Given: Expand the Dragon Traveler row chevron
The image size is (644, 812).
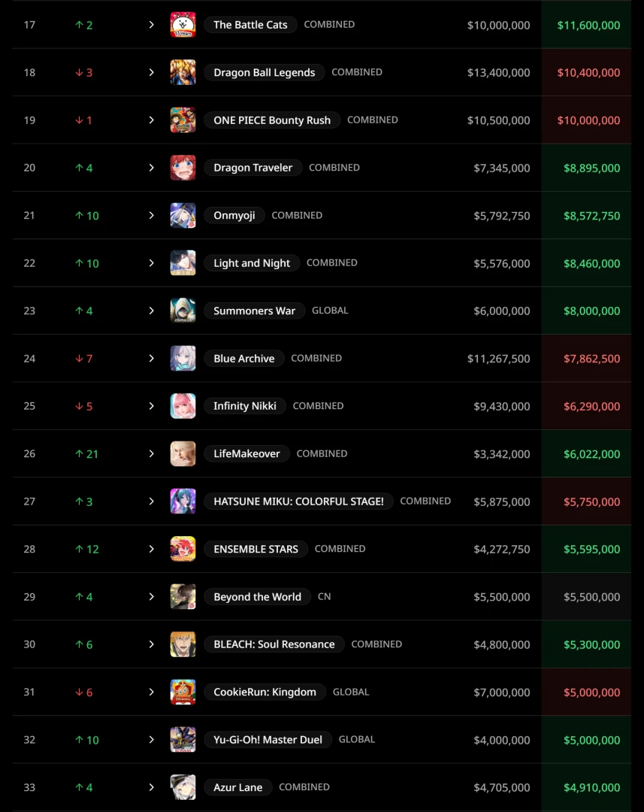Looking at the screenshot, I should tap(151, 168).
